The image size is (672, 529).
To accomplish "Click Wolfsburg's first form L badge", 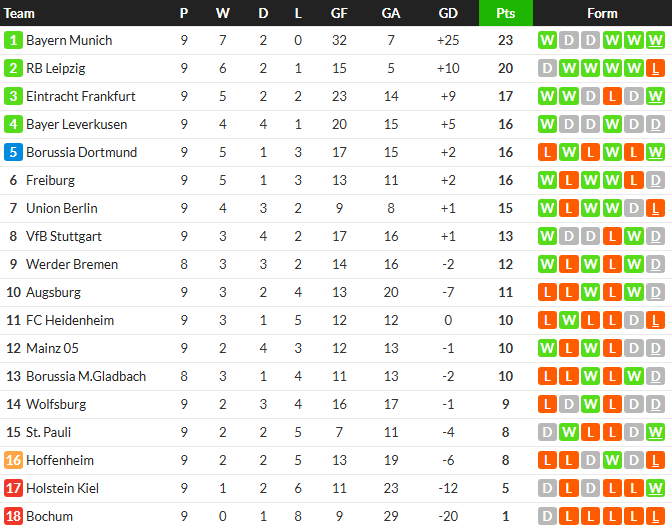I will 547,405.
